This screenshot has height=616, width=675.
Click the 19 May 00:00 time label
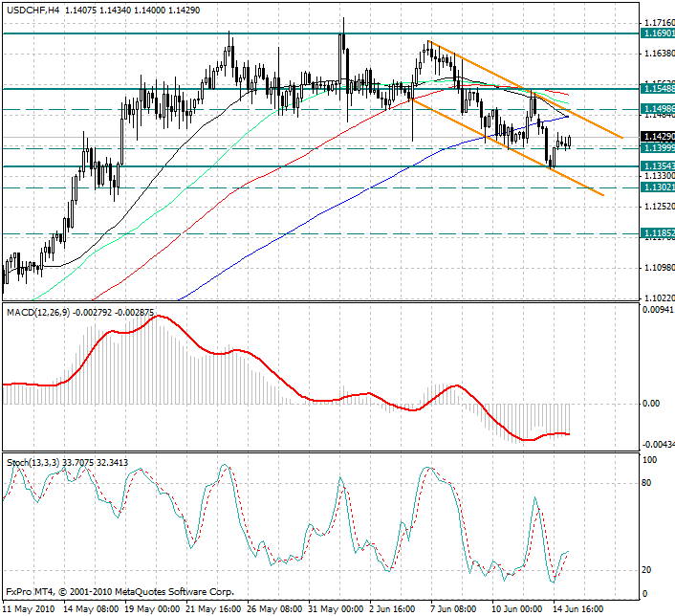pos(152,609)
